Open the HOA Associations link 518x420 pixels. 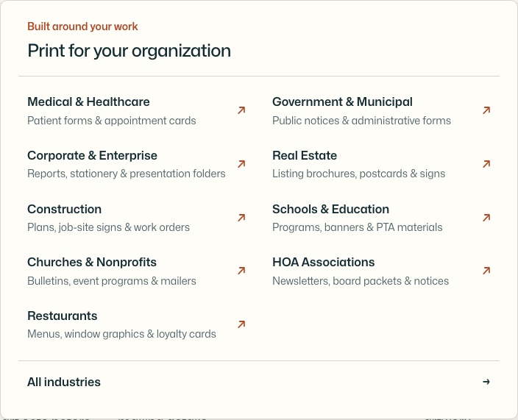pos(381,271)
